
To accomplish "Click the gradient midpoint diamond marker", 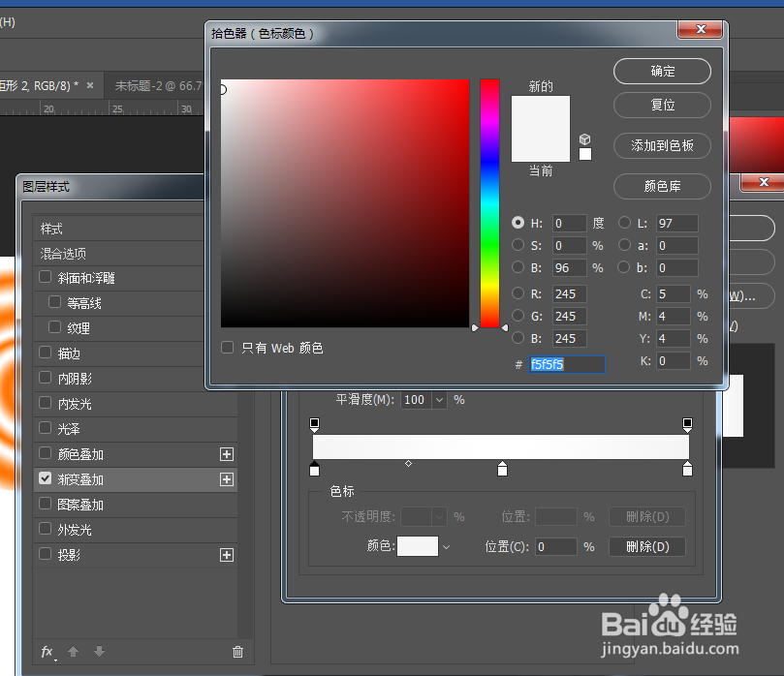I will click(x=409, y=464).
